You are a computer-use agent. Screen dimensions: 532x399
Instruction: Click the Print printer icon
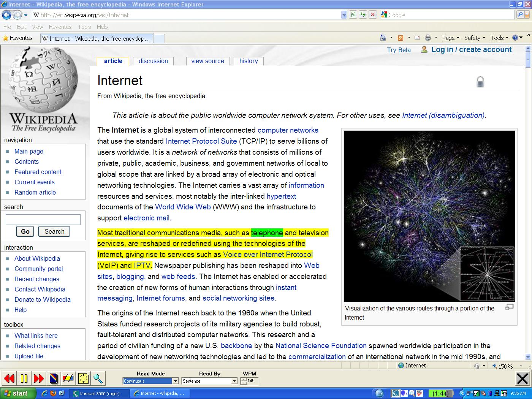click(428, 38)
